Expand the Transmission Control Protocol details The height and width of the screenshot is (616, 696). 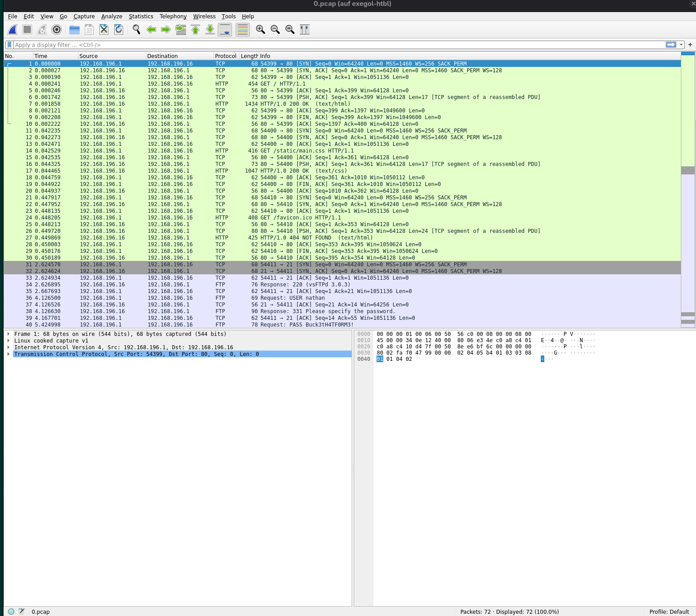pos(9,354)
